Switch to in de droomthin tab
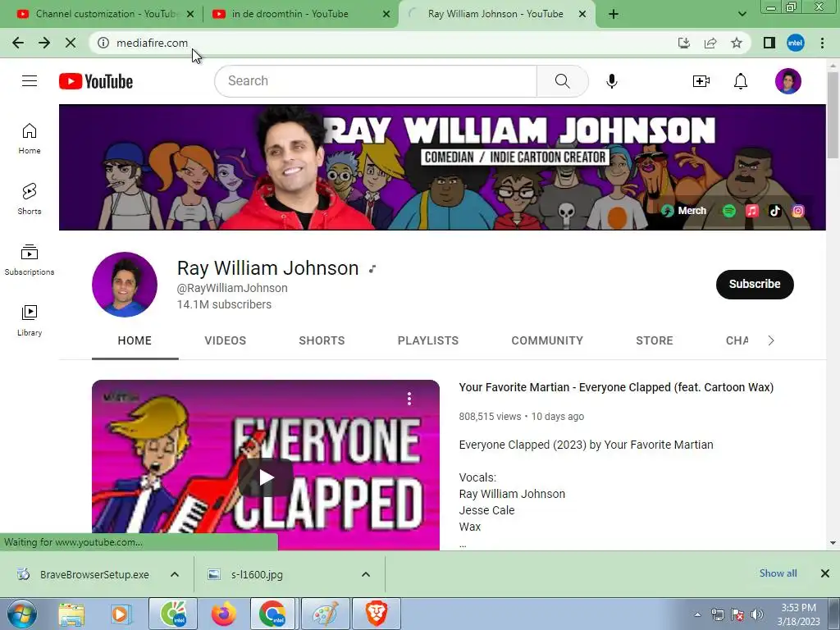 coord(301,14)
